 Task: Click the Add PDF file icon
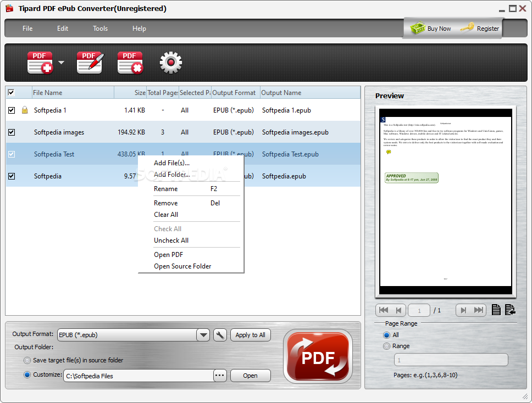pyautogui.click(x=40, y=63)
